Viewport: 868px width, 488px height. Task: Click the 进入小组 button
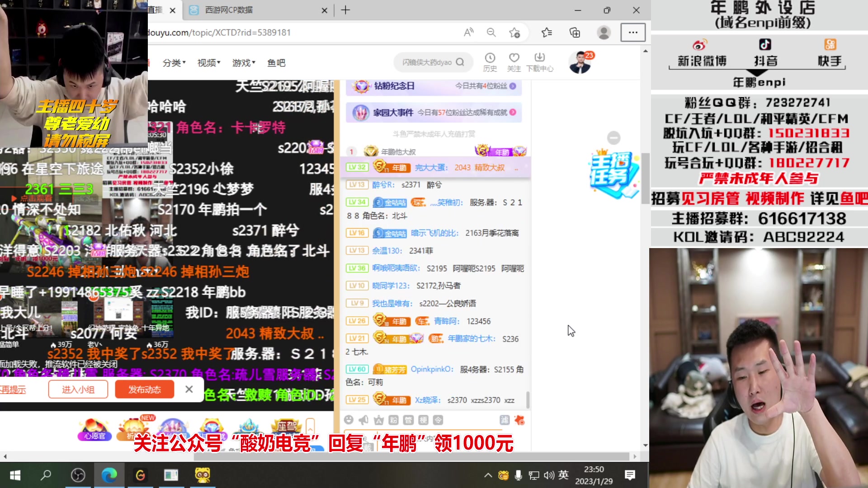(78, 389)
